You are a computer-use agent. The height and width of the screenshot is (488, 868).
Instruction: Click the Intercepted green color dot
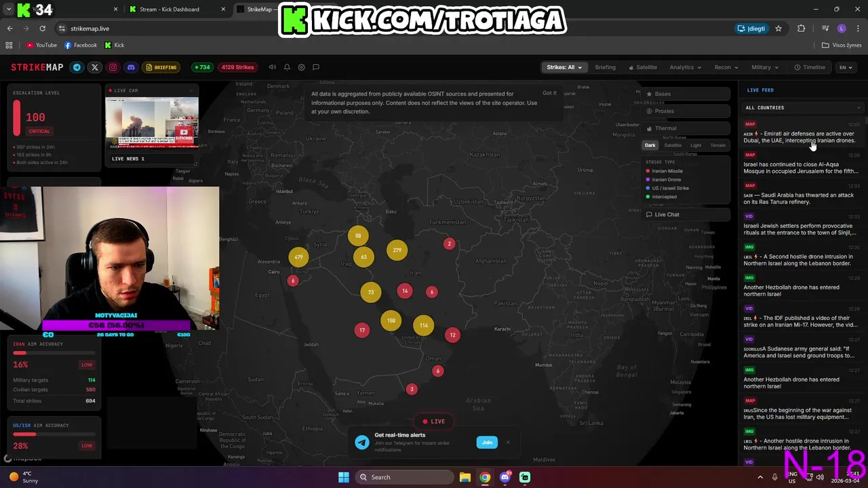pos(648,197)
